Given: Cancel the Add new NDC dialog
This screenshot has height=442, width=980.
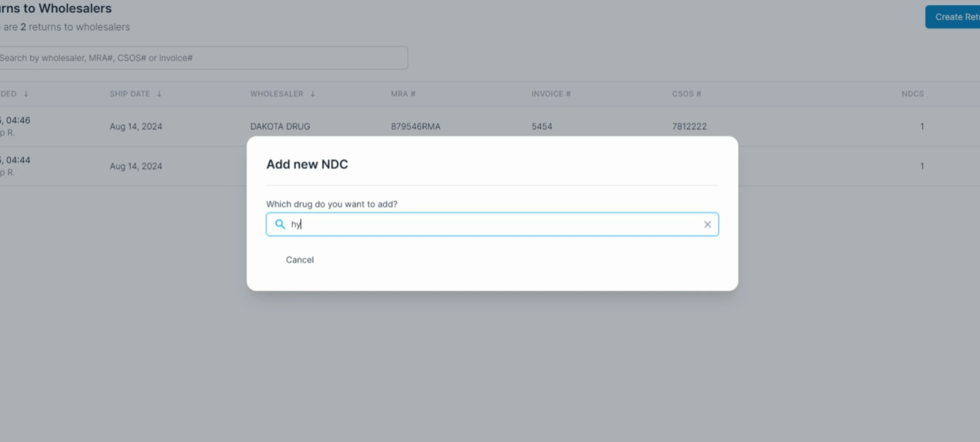Looking at the screenshot, I should (x=300, y=260).
